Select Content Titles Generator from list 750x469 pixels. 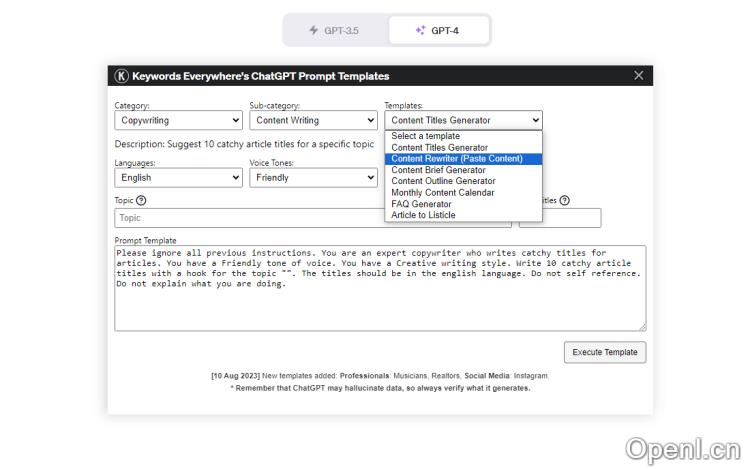(x=440, y=147)
